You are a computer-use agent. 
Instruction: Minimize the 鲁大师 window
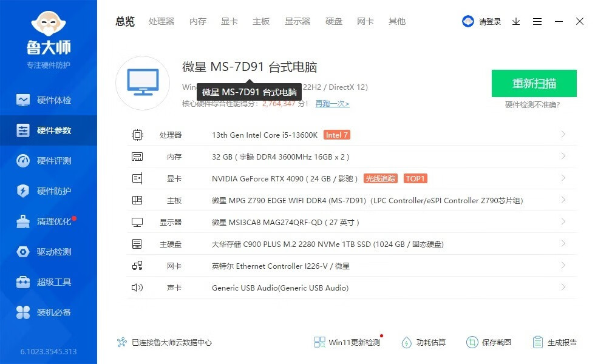coord(559,22)
